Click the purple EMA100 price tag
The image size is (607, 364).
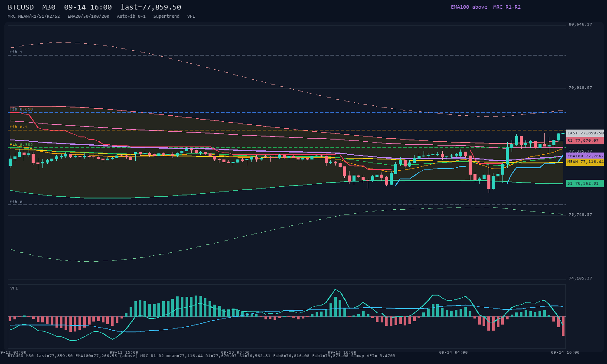(x=585, y=156)
